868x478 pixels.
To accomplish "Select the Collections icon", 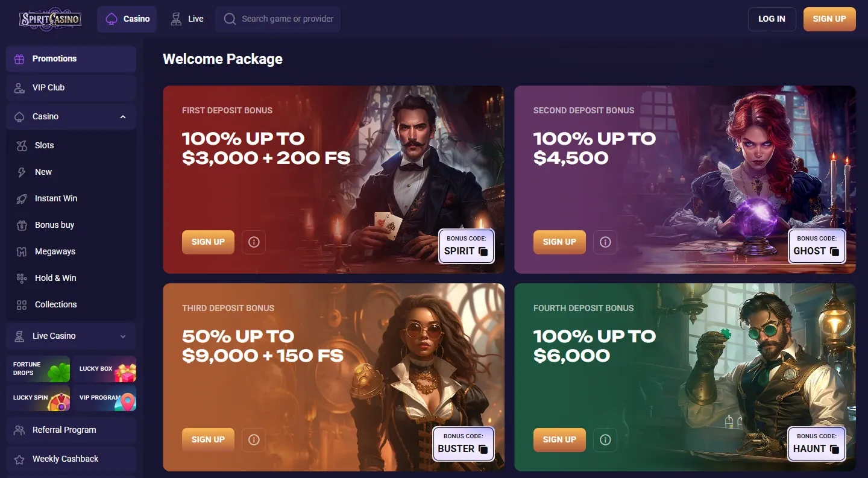I will click(22, 304).
